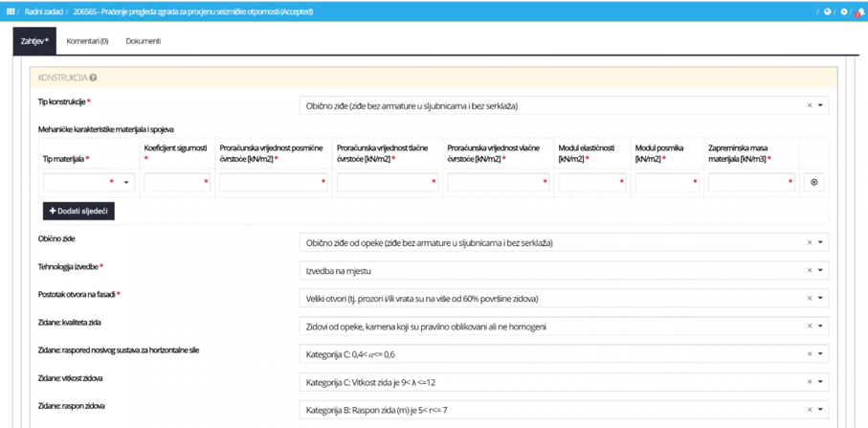Viewport: 868px width, 428px height.
Task: Clear the Zidane: kvaliteta zida selection
Action: pyautogui.click(x=810, y=327)
